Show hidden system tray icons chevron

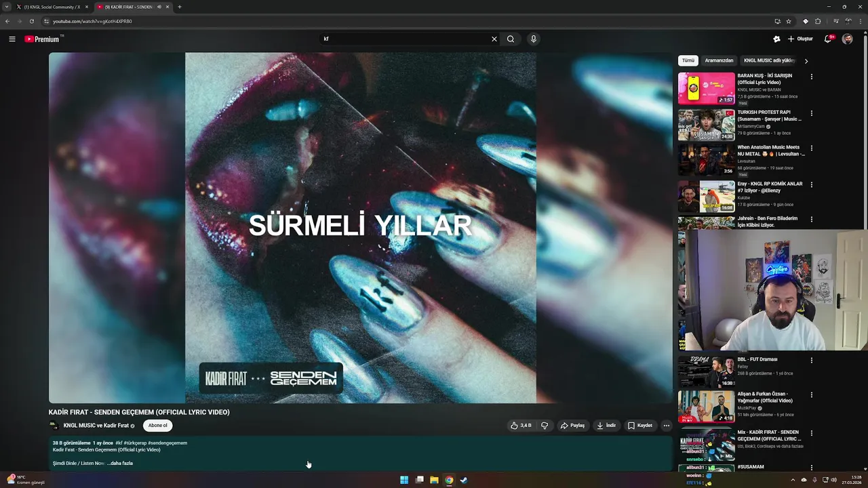793,480
